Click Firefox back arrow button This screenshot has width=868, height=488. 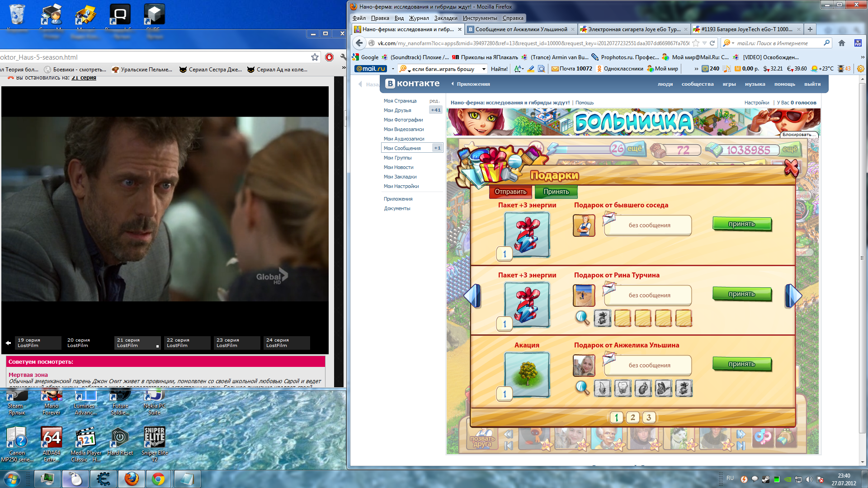(359, 43)
